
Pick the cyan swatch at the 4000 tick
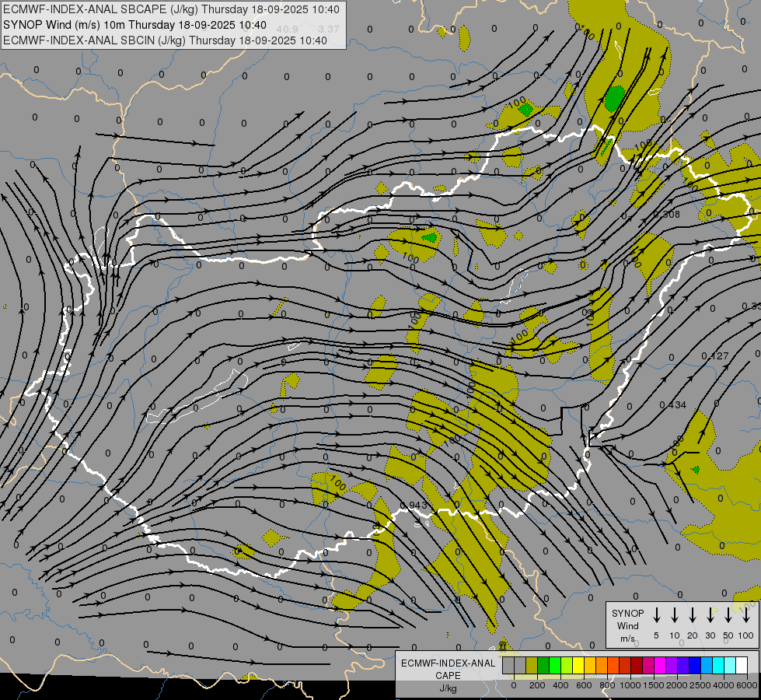pyautogui.click(x=717, y=665)
